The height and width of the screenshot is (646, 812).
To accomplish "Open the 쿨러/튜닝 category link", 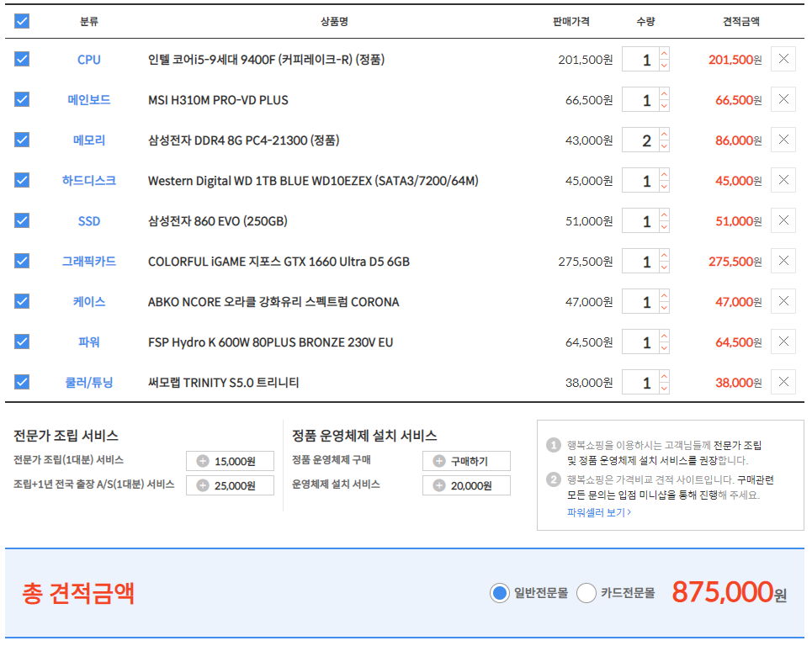I will pyautogui.click(x=88, y=383).
